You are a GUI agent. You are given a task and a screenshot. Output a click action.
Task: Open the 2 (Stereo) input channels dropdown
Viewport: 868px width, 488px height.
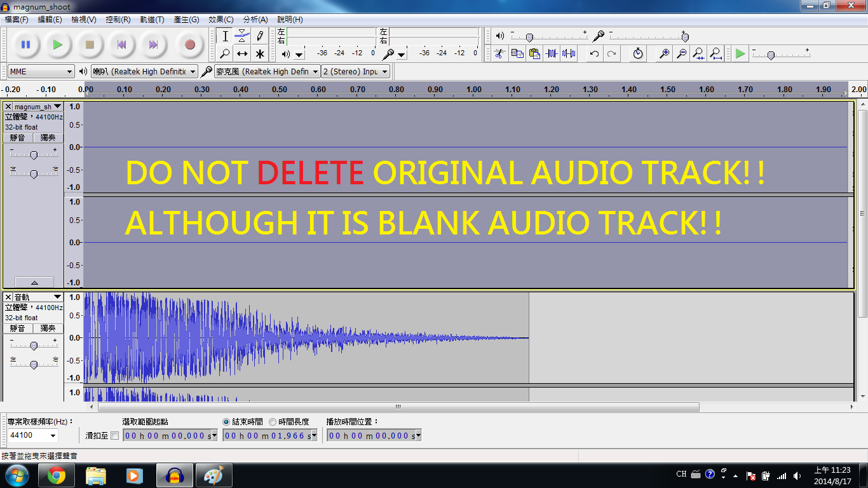tap(356, 71)
